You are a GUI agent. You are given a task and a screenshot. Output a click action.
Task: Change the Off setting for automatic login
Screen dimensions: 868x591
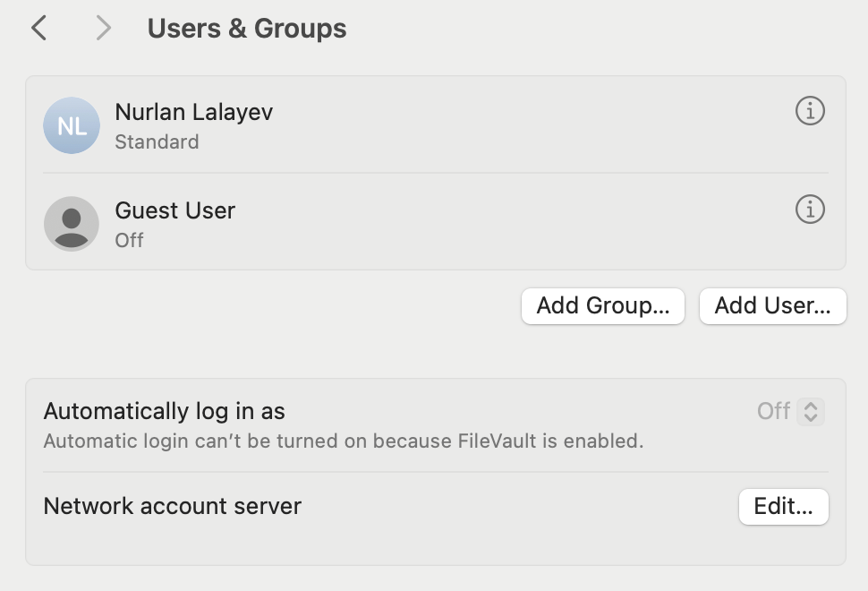(792, 412)
